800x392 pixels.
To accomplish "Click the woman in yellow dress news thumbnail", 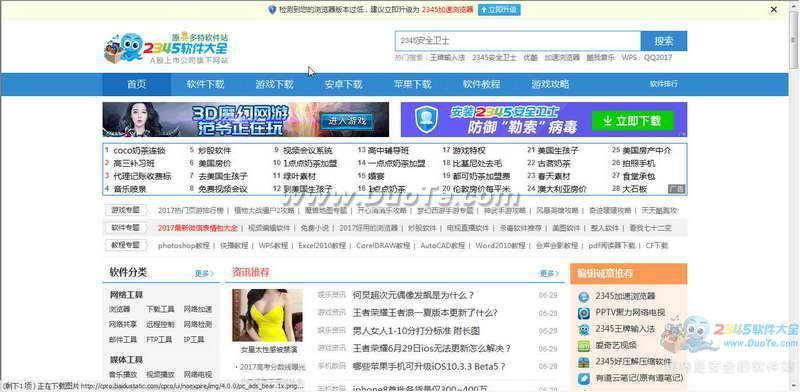I will point(267,315).
